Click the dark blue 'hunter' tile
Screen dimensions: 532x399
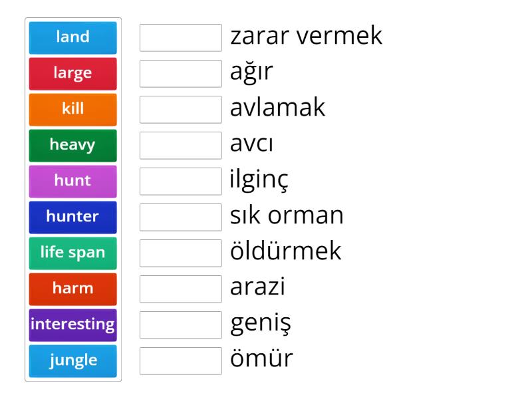73,217
